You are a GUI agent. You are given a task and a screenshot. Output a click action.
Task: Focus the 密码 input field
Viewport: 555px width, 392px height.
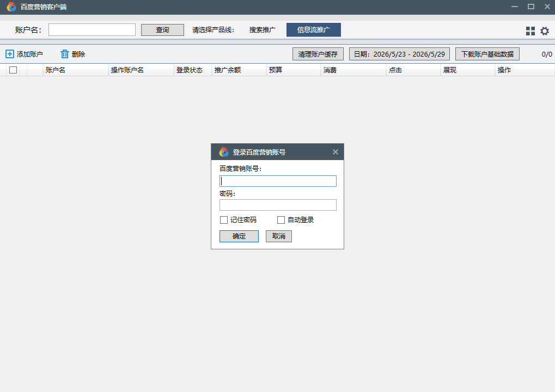pyautogui.click(x=278, y=205)
